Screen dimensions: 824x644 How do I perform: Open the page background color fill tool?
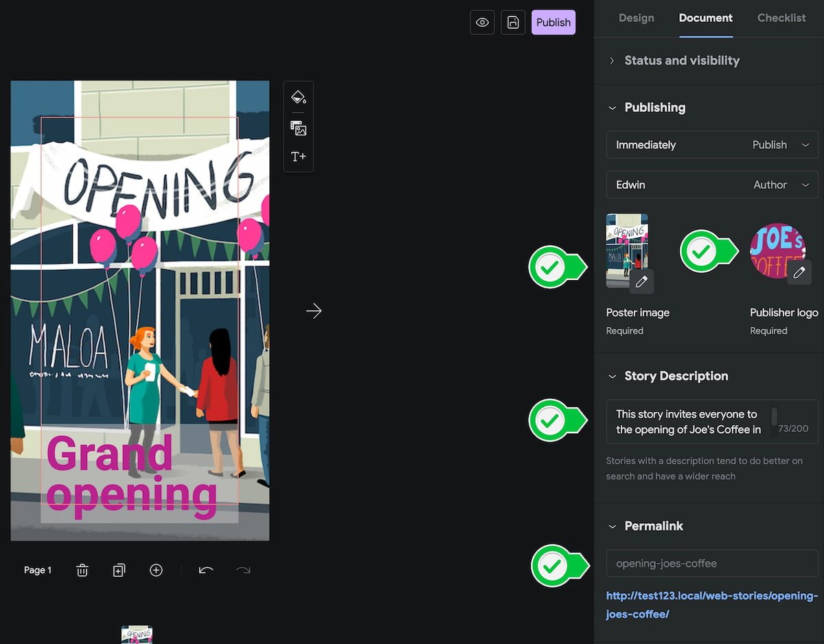coord(298,97)
